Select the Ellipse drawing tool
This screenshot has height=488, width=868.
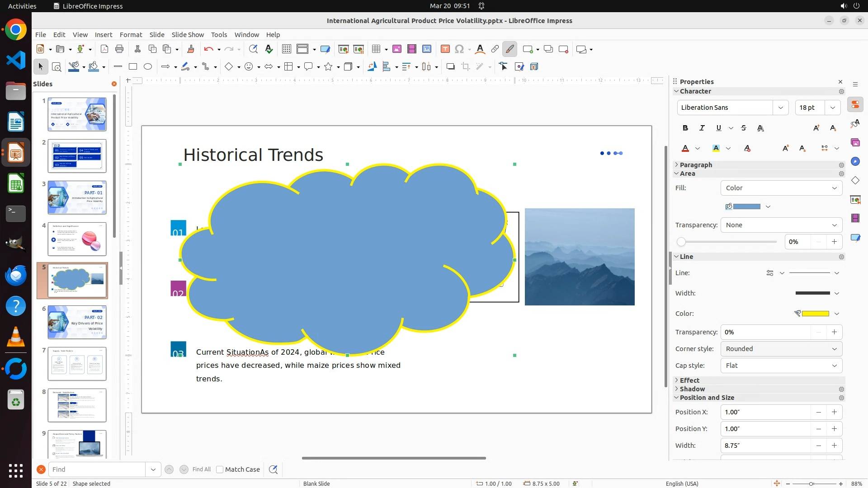(x=148, y=67)
